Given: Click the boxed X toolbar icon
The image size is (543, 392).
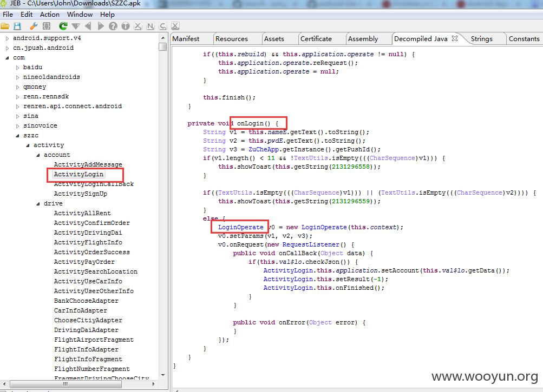Looking at the screenshot, I should click(175, 26).
